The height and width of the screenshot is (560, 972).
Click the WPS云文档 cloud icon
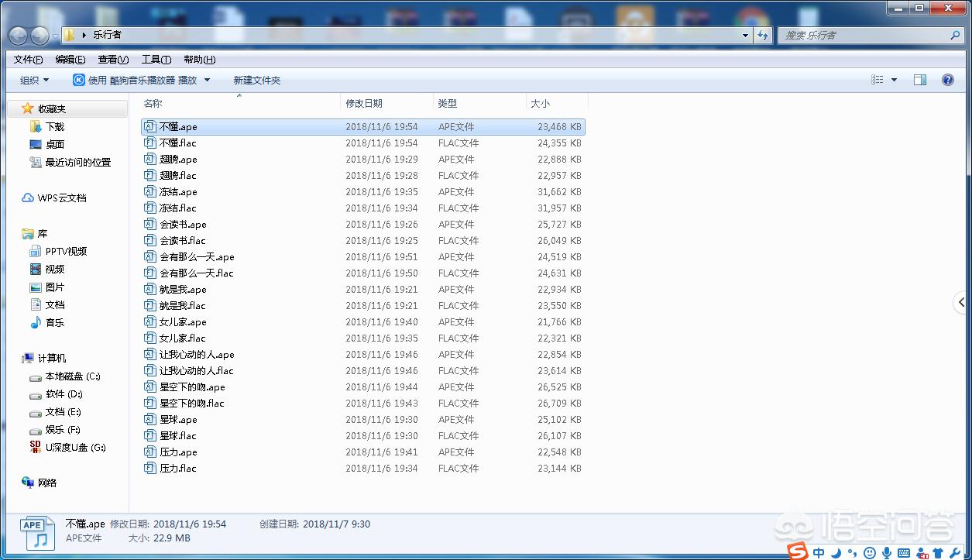pos(28,198)
